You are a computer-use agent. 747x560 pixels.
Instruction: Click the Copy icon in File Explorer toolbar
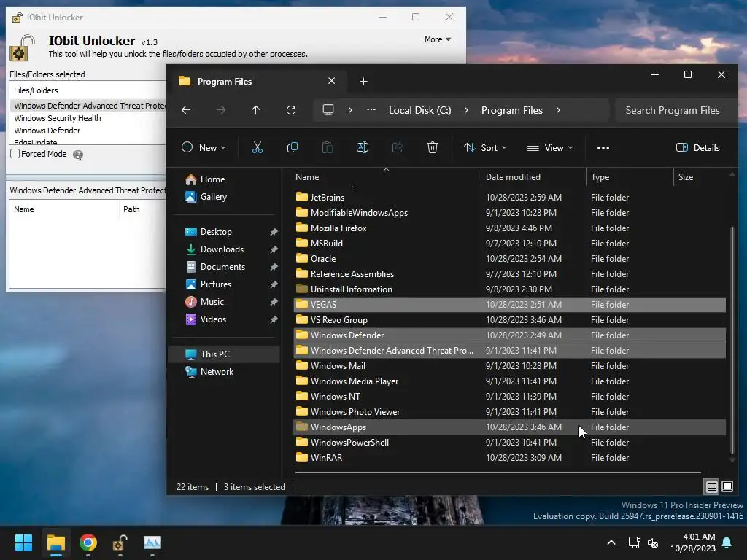coord(293,147)
